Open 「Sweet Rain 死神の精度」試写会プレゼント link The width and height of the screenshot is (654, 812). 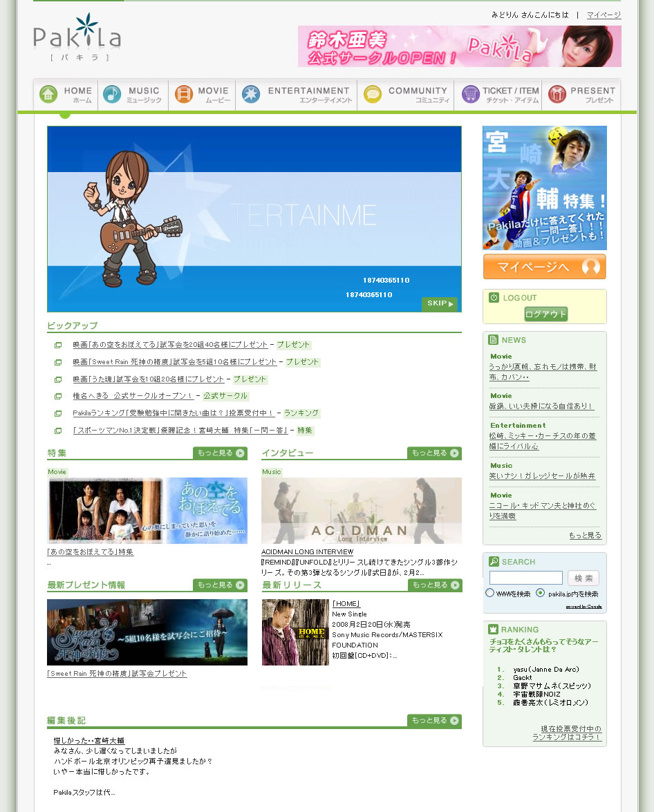point(117,674)
